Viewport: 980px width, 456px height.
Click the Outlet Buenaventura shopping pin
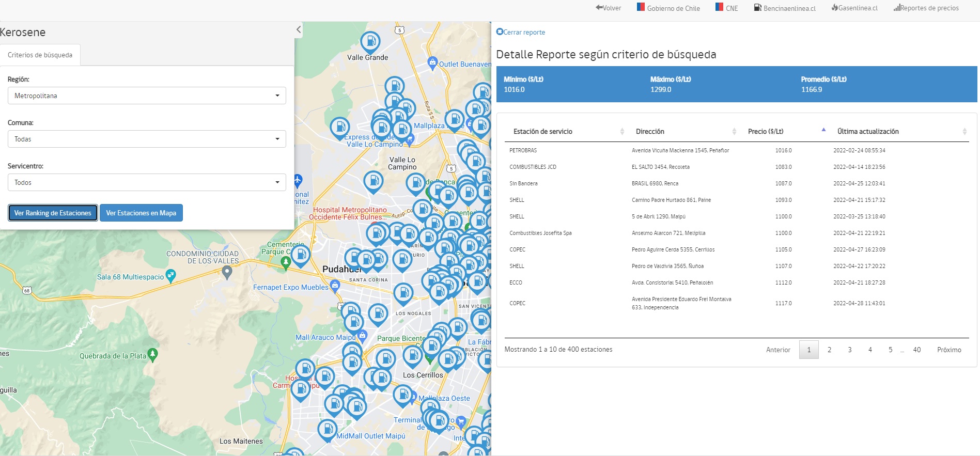pyautogui.click(x=432, y=63)
